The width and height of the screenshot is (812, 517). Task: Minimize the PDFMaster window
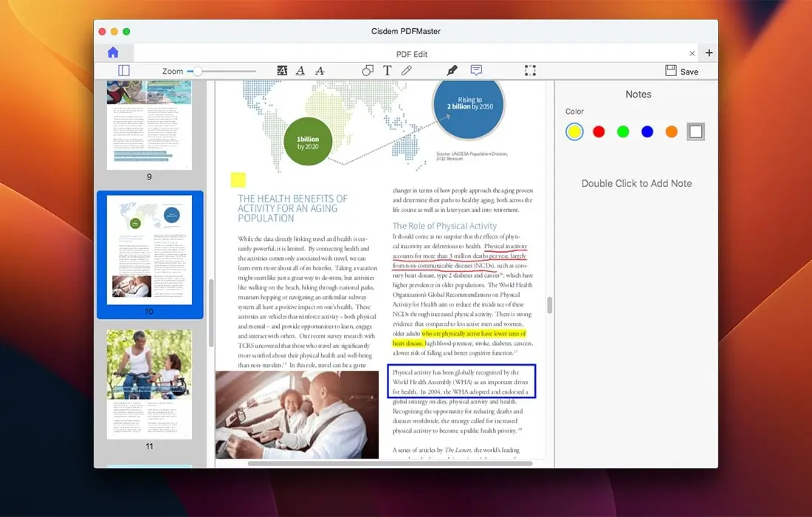pyautogui.click(x=114, y=32)
